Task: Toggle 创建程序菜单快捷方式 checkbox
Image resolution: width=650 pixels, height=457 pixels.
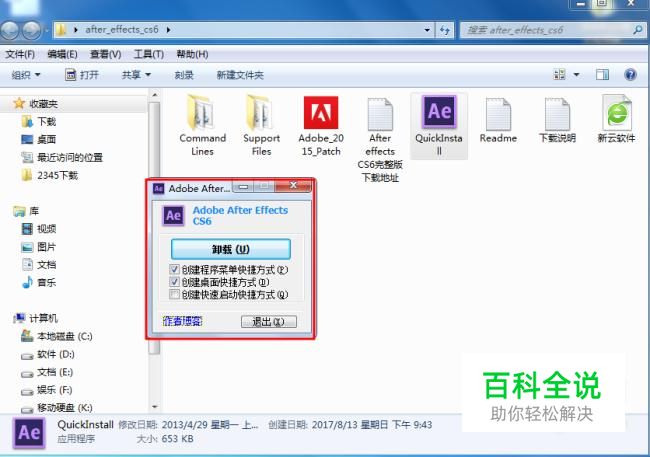Action: (x=175, y=270)
